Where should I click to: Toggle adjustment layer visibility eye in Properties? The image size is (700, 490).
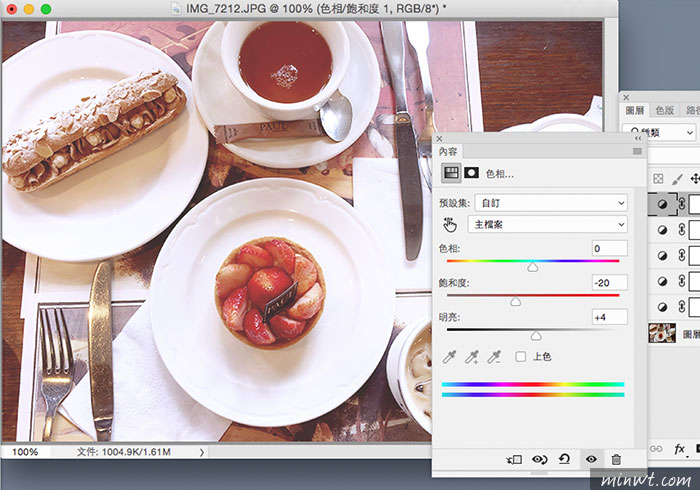[x=591, y=459]
